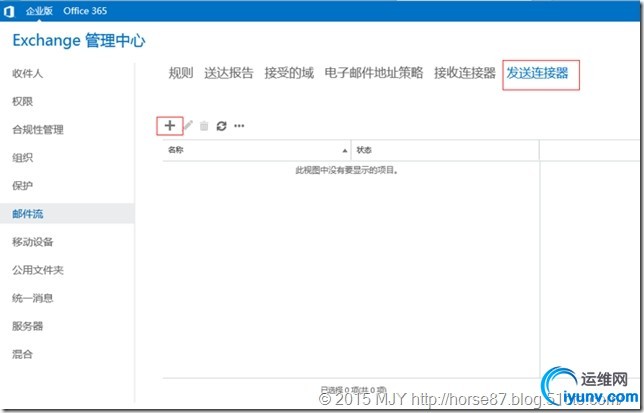Click the 此视图中没有要显示的项目 message
This screenshot has height=413, width=644.
pyautogui.click(x=347, y=170)
